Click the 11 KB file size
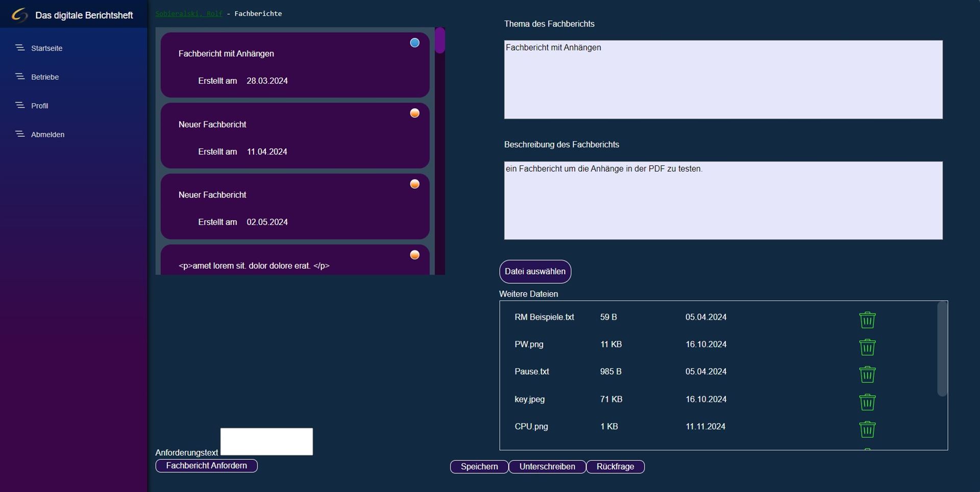 click(611, 345)
